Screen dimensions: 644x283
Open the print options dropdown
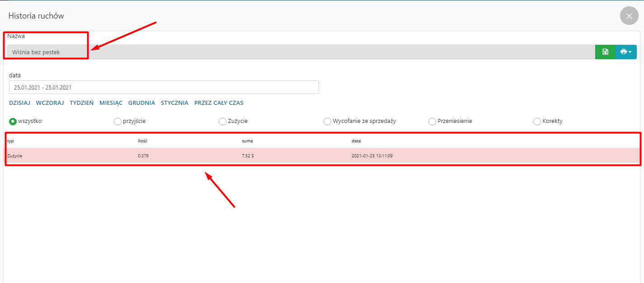(626, 52)
